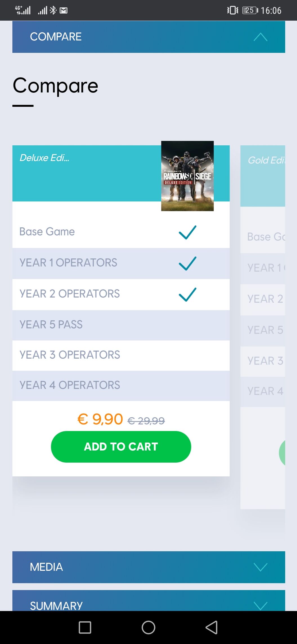This screenshot has height=644, width=297.
Task: Tap the mail notification icon in status bar
Action: point(64,11)
